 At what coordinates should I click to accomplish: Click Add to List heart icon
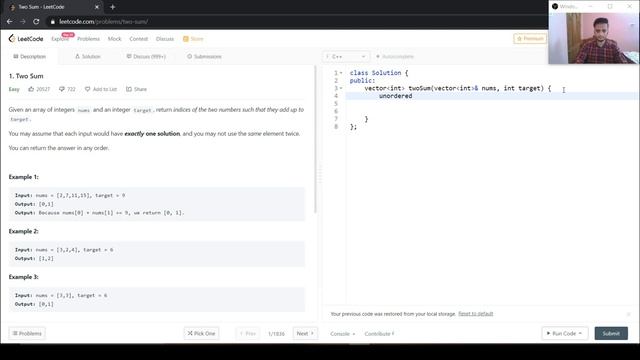coord(87,89)
